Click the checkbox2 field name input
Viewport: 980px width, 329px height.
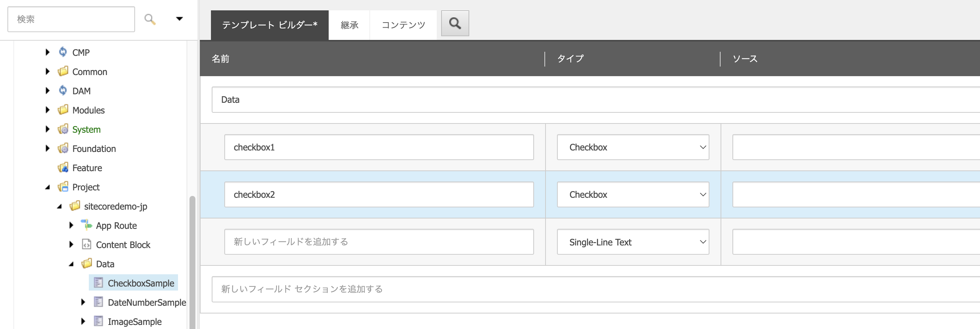click(379, 194)
